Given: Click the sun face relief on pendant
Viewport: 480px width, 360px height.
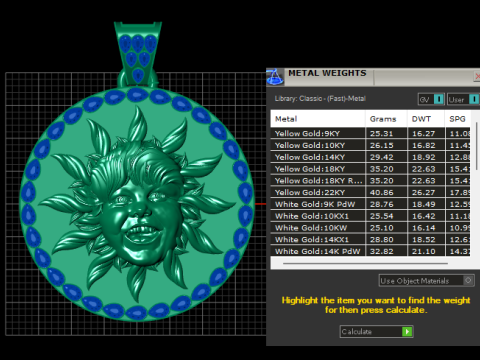Looking at the screenshot, I should 137,203.
